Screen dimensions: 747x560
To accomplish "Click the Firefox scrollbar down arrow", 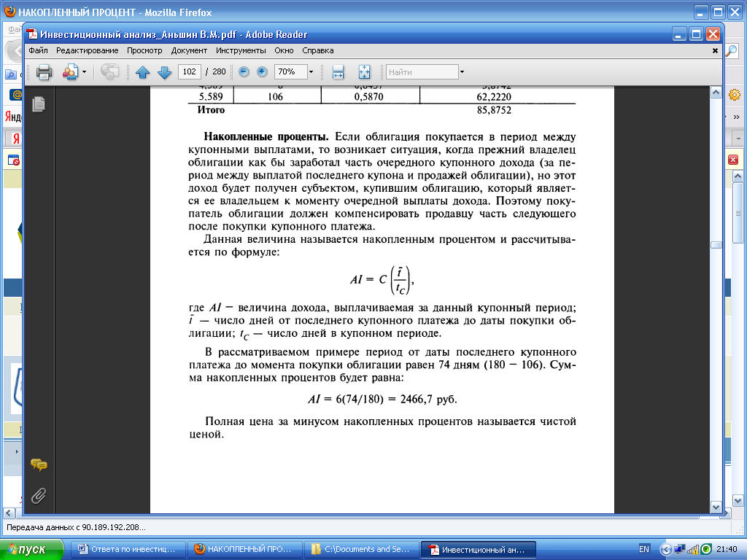I will tap(738, 500).
